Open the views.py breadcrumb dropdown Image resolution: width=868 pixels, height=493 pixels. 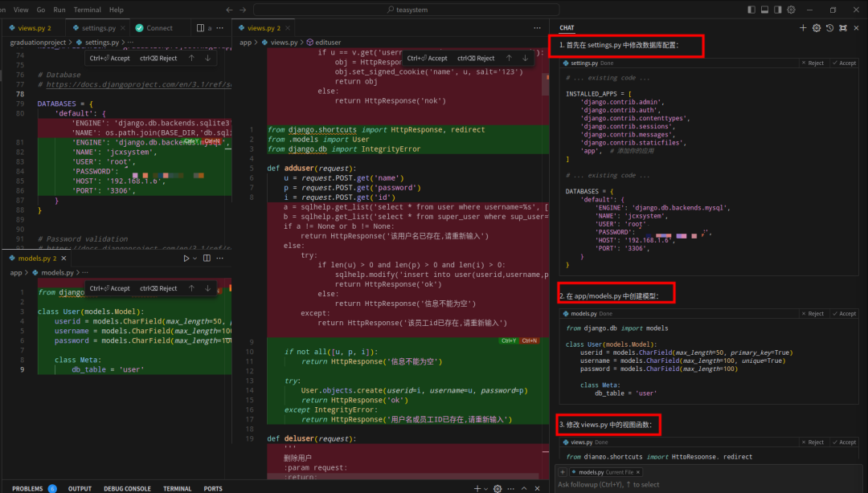tap(284, 42)
